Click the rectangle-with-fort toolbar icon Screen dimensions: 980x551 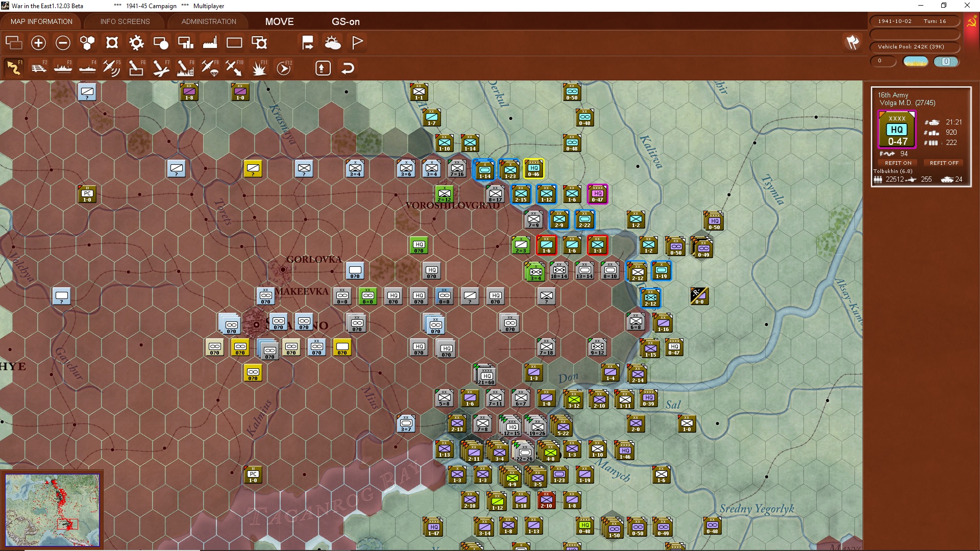click(x=259, y=43)
